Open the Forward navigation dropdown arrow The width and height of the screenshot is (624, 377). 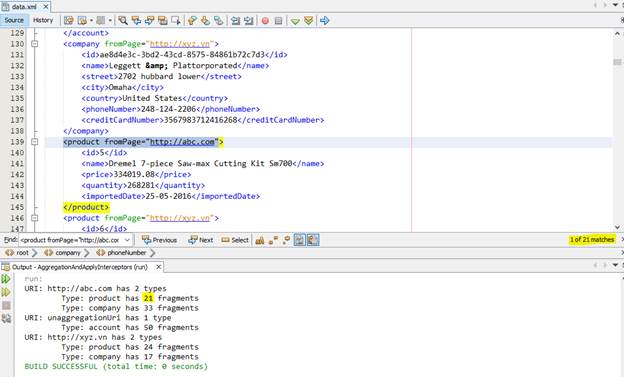tap(110, 20)
